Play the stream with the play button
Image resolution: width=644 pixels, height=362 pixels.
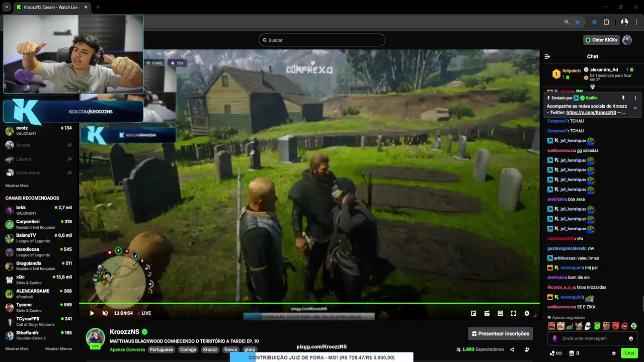[x=92, y=313]
